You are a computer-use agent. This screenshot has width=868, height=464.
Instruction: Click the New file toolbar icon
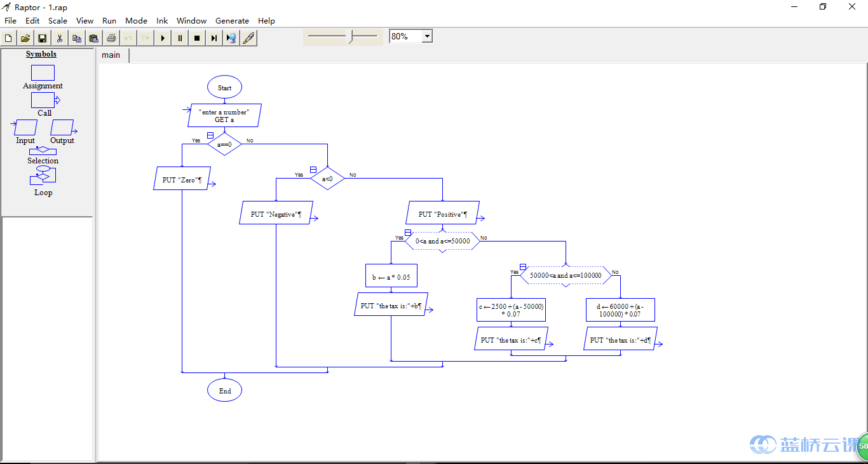point(8,38)
